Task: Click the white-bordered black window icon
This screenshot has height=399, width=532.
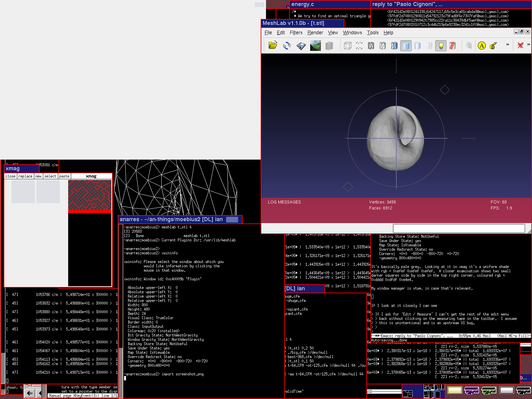Action: click(506, 390)
